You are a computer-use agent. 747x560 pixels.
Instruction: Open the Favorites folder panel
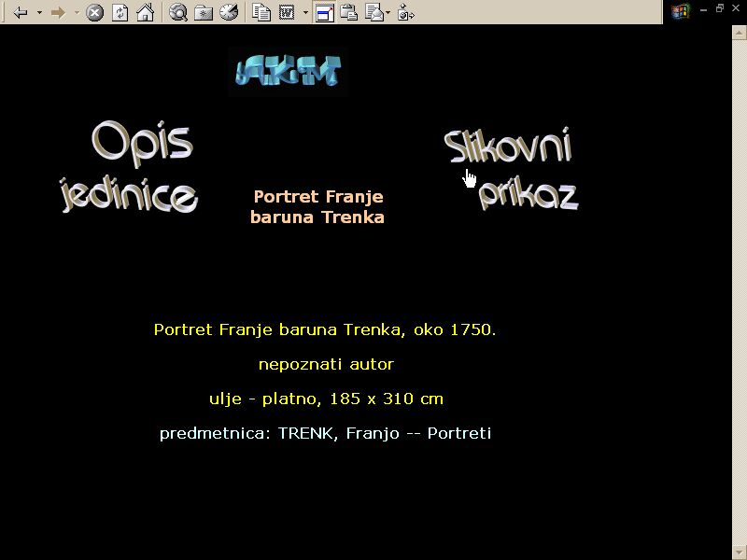point(204,12)
